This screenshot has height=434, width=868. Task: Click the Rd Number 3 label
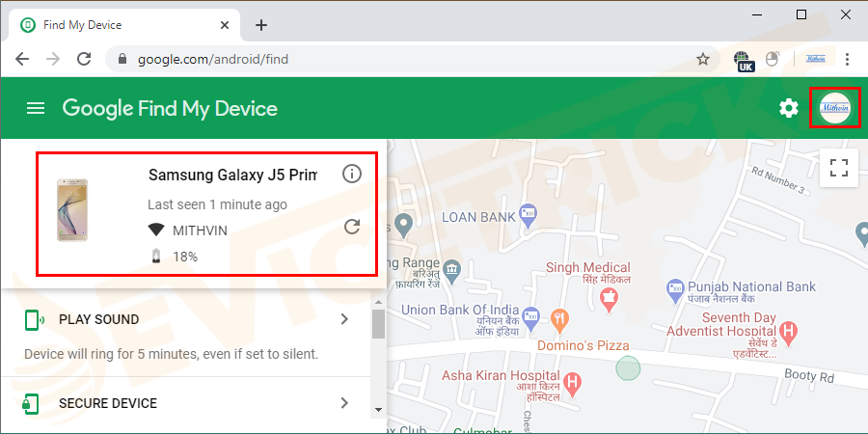(777, 179)
